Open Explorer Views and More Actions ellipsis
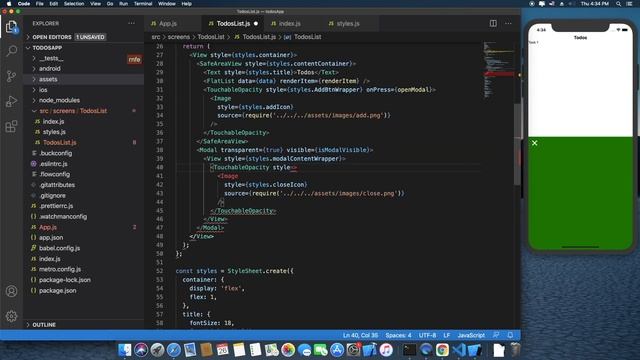This screenshot has height=360, width=640. click(131, 23)
